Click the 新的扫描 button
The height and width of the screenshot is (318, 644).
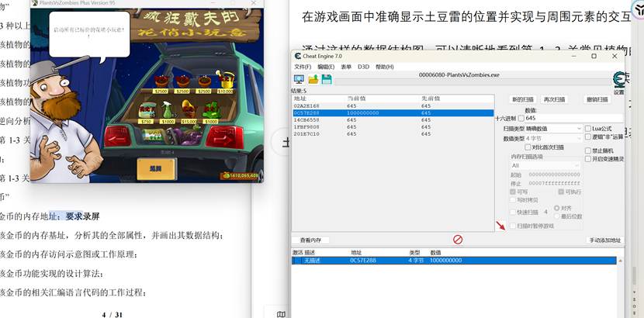tap(523, 100)
